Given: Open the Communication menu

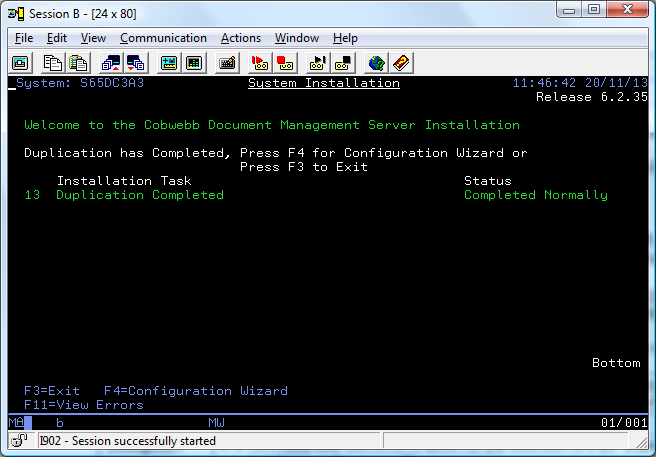Looking at the screenshot, I should tap(163, 38).
